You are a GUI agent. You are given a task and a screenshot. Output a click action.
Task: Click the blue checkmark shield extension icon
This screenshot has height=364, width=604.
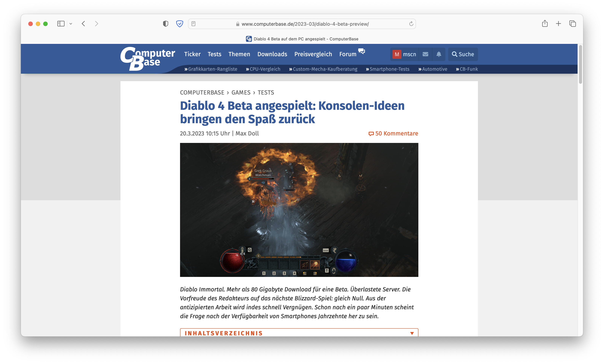pos(180,24)
